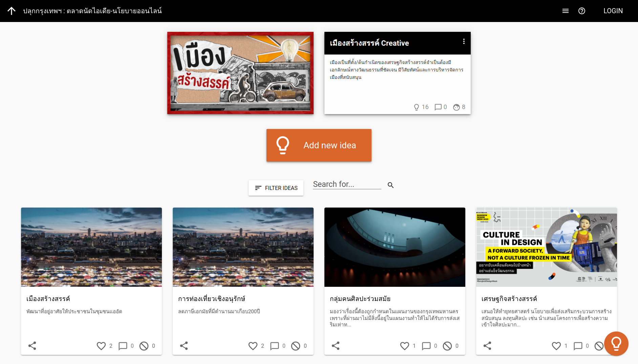
Task: Click into the Search for... field
Action: click(347, 185)
